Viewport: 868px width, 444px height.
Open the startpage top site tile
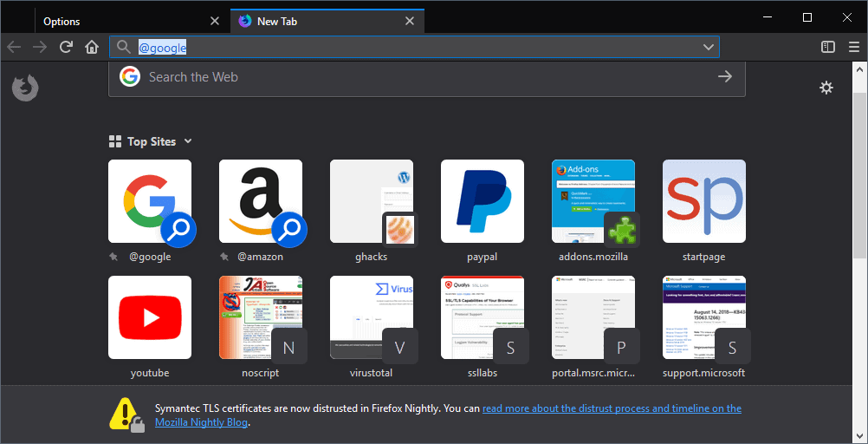click(704, 201)
